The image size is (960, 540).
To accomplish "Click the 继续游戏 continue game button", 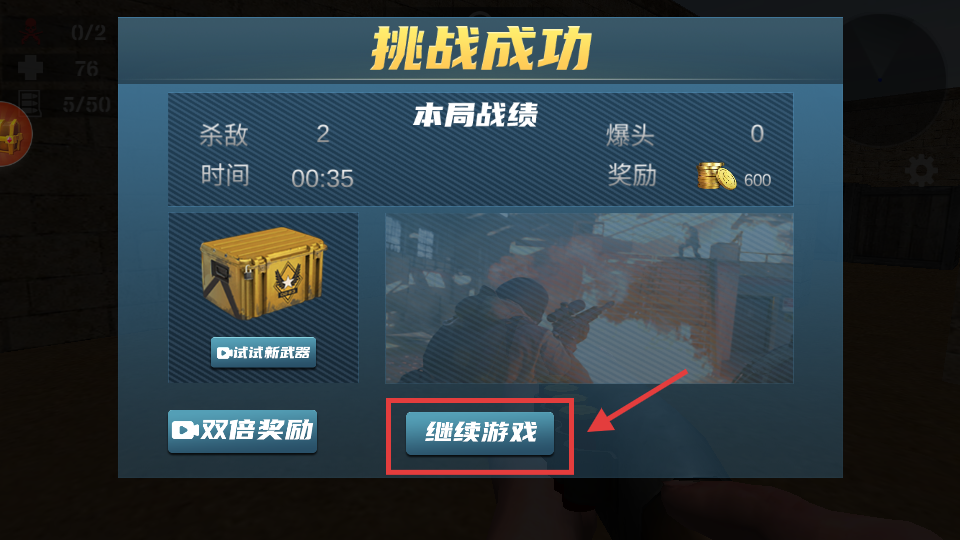I will pos(480,433).
